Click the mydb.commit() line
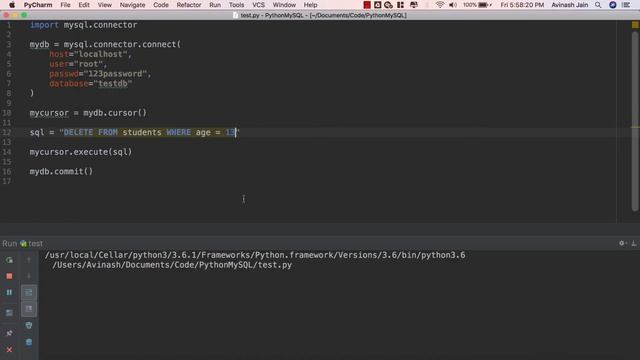This screenshot has height=360, width=640. tap(61, 171)
